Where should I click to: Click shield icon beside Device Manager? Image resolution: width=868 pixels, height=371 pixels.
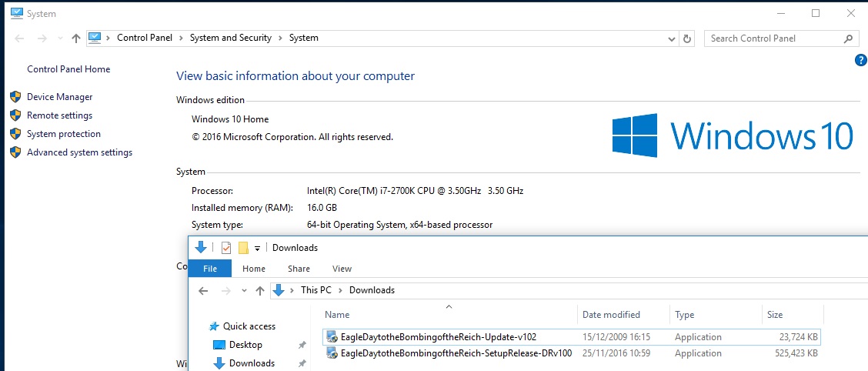15,97
